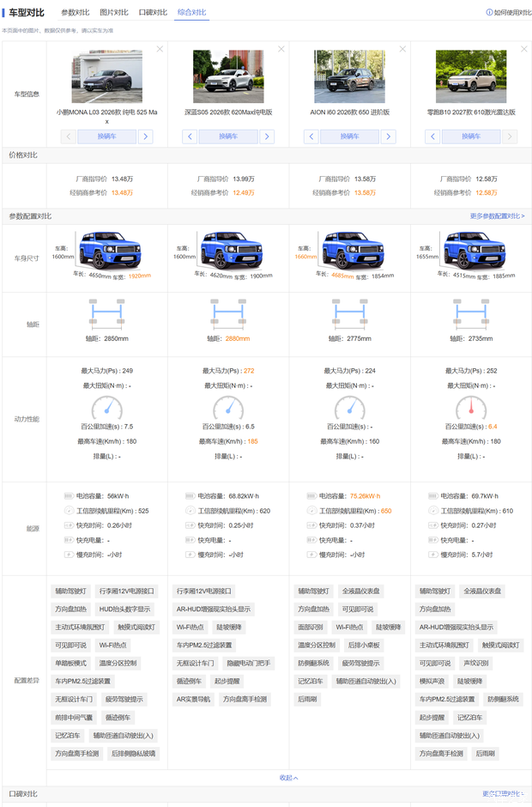Click the 小鹏MONA body size car illustration
Screen dimensions: 532x807
click(110, 250)
